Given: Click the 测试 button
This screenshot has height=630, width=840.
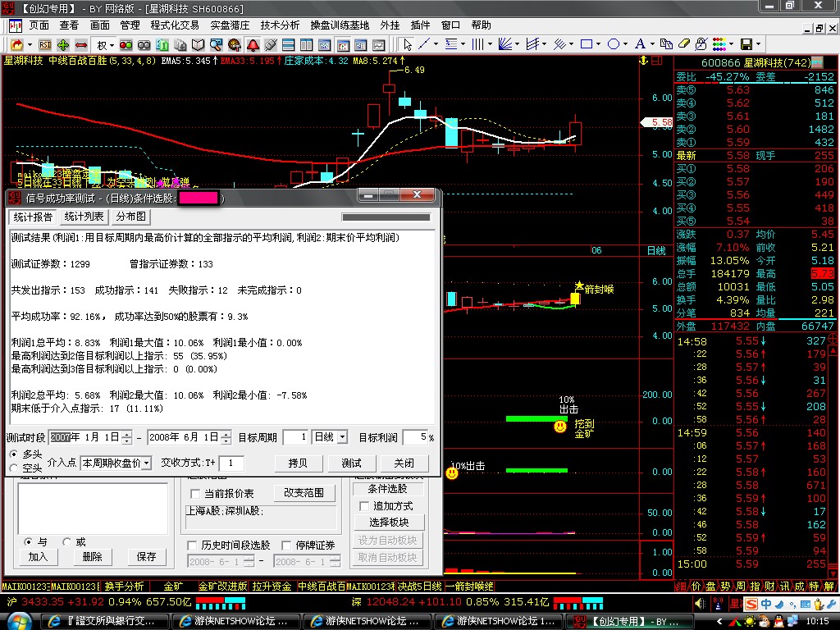Looking at the screenshot, I should point(351,463).
